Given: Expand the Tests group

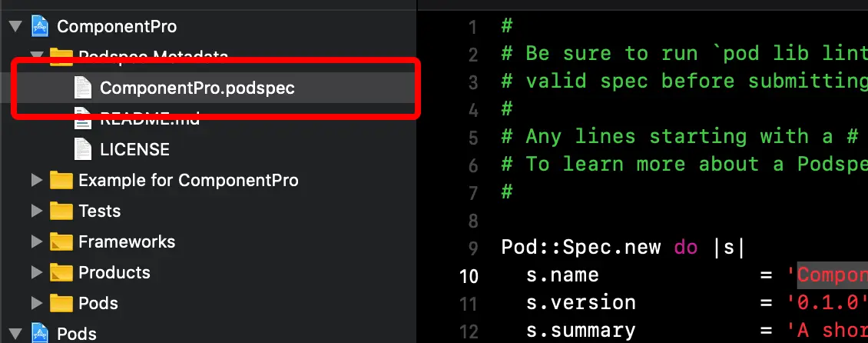Looking at the screenshot, I should (36, 211).
